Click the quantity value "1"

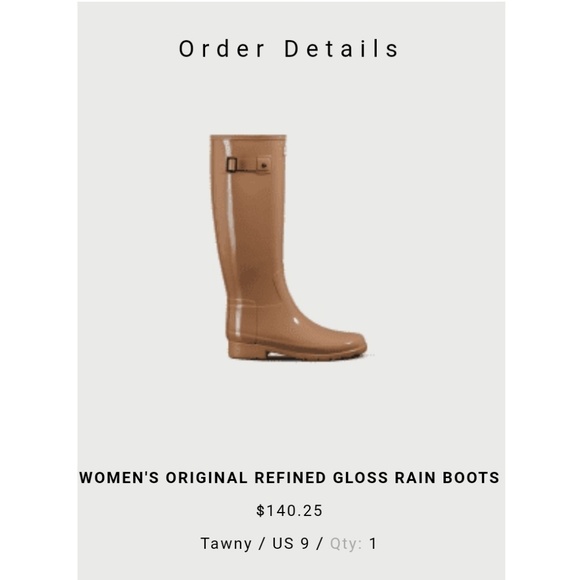[x=373, y=543]
